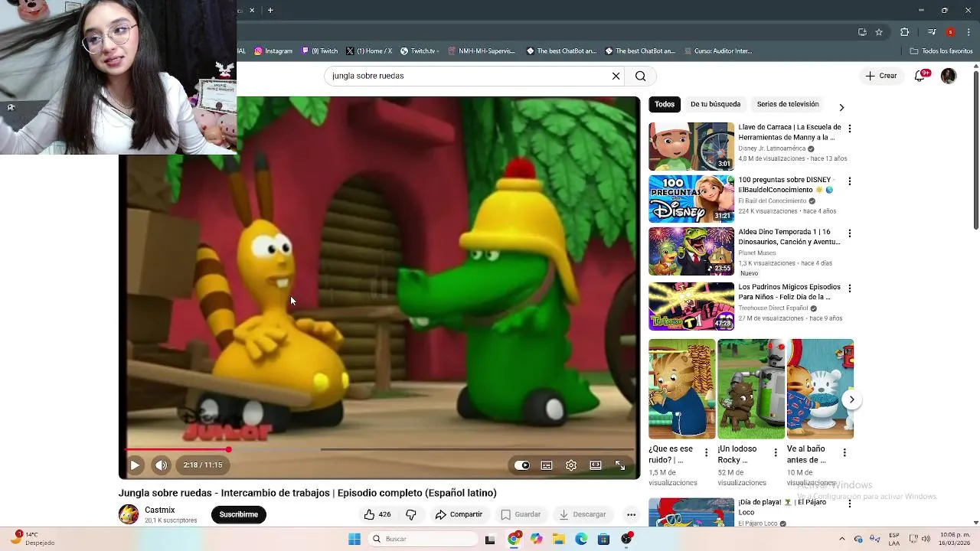The height and width of the screenshot is (551, 980).
Task: Select the Series de televisión chip
Action: pos(788,104)
